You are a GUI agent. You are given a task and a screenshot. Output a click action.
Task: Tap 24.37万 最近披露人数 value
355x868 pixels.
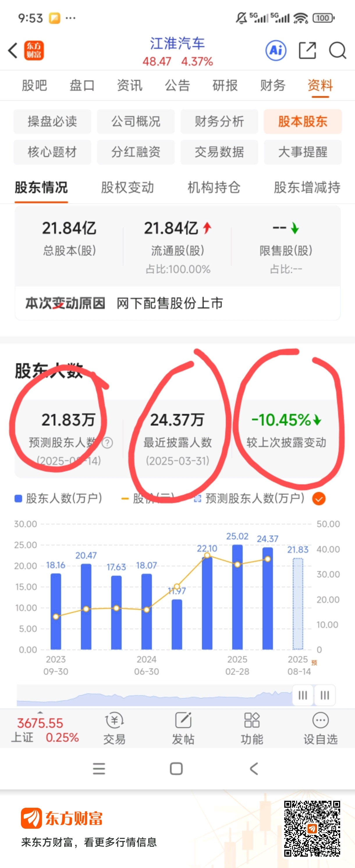[177, 420]
